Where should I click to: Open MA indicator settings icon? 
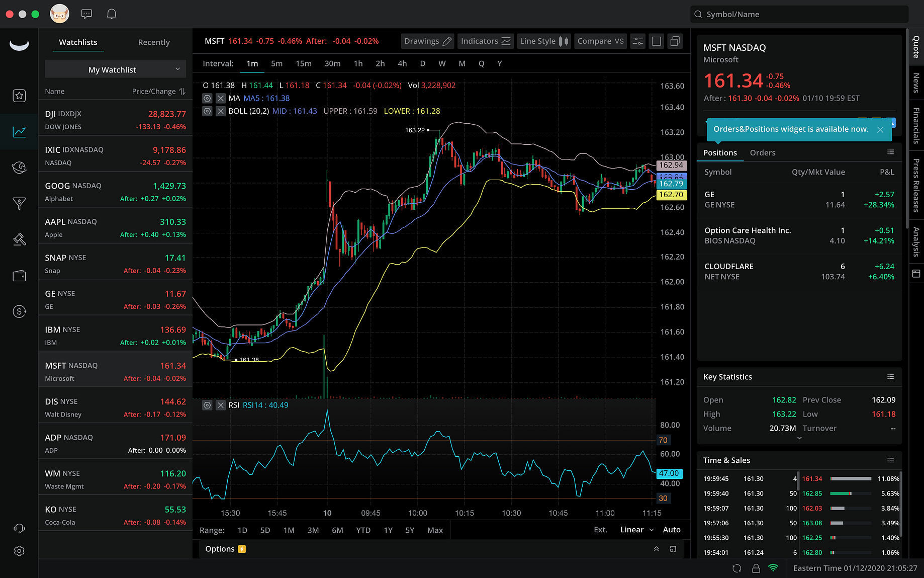207,98
